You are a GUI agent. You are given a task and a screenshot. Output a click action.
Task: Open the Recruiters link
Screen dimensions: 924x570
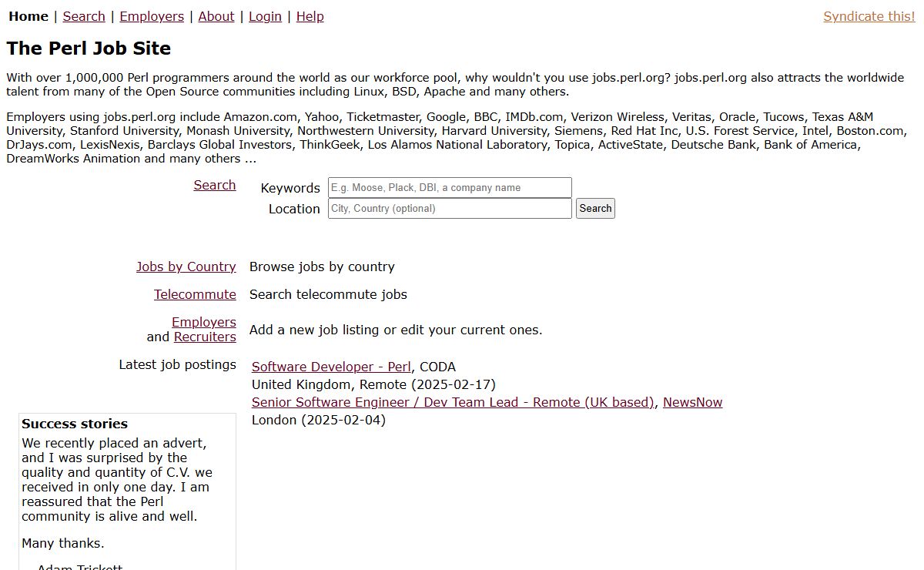coord(205,337)
